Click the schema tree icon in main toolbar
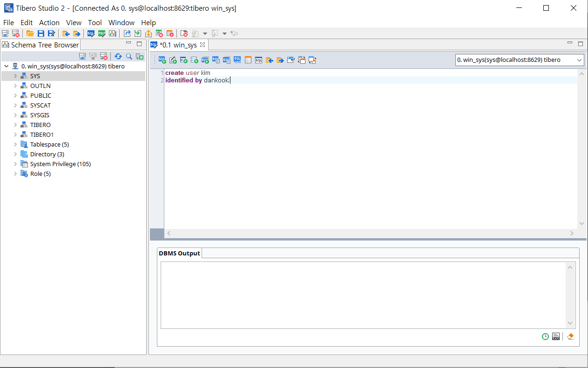The width and height of the screenshot is (588, 368). click(113, 33)
